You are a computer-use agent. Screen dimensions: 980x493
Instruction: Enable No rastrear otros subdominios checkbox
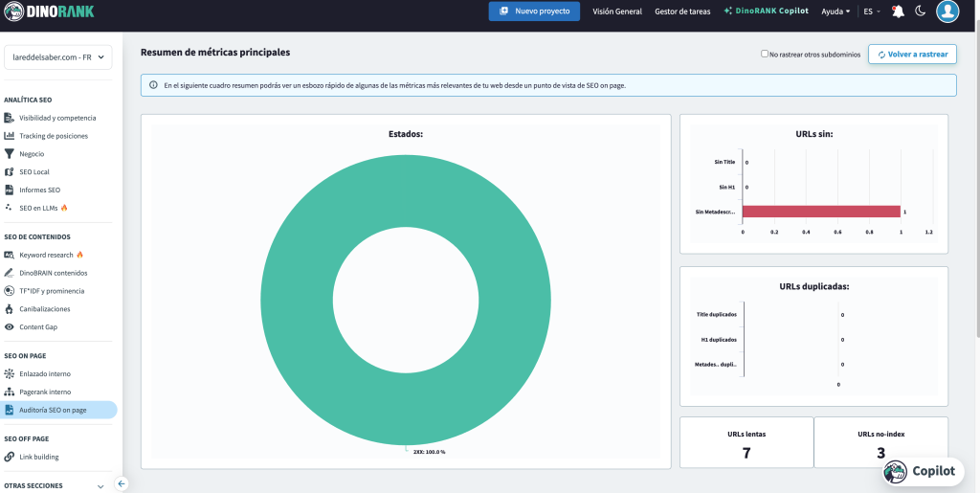(x=764, y=55)
